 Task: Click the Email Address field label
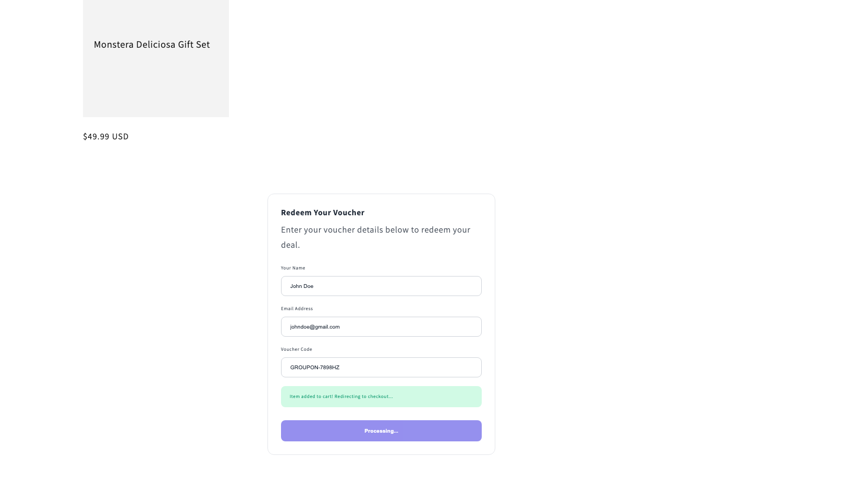click(x=297, y=309)
